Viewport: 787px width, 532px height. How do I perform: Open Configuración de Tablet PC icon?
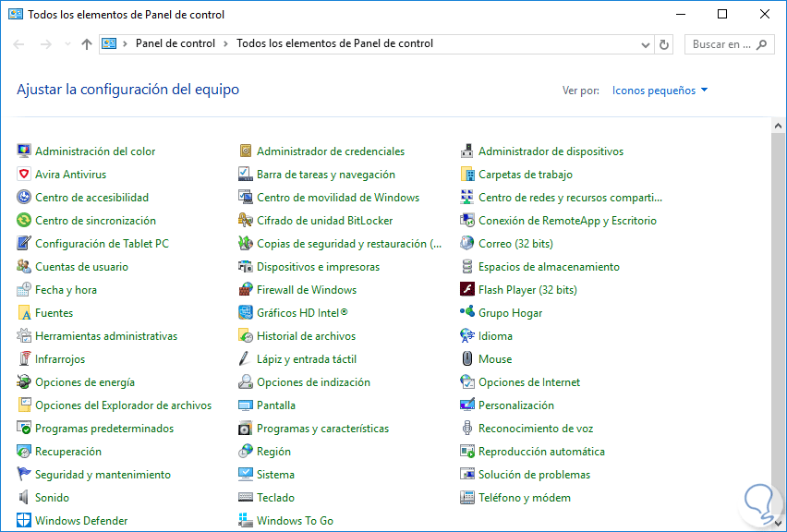24,244
